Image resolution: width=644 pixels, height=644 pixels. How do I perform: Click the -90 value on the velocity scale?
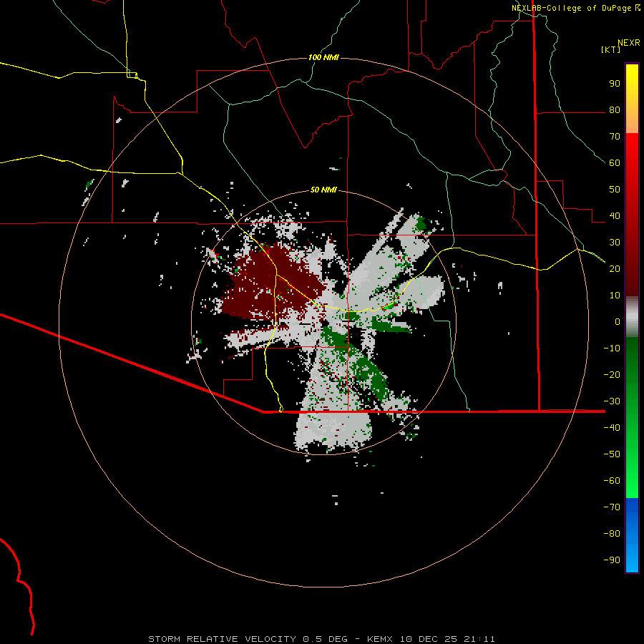coord(612,560)
